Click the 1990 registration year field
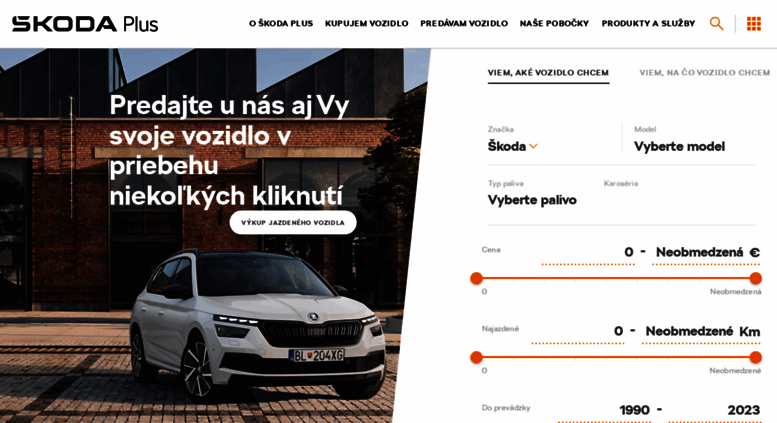This screenshot has width=777, height=423. [x=634, y=410]
